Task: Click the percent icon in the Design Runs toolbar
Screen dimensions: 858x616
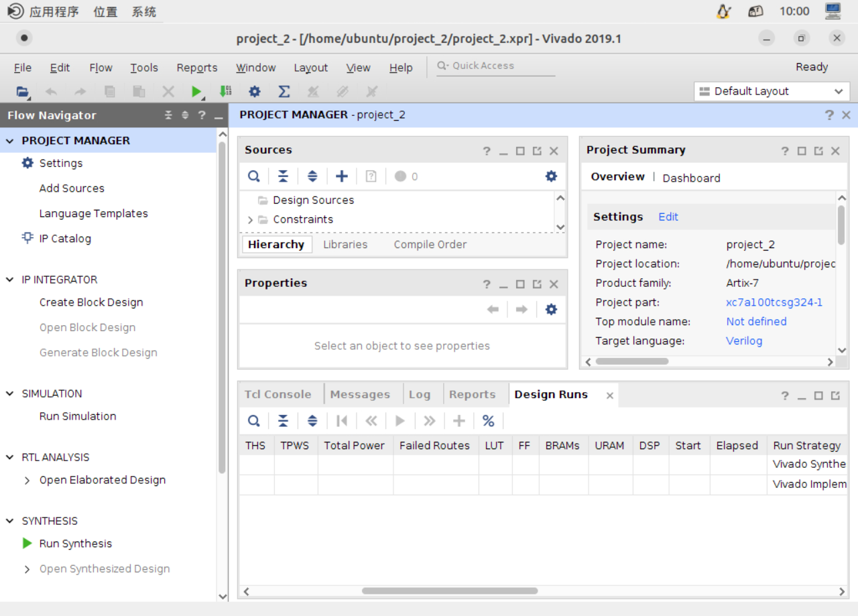Action: [x=488, y=421]
